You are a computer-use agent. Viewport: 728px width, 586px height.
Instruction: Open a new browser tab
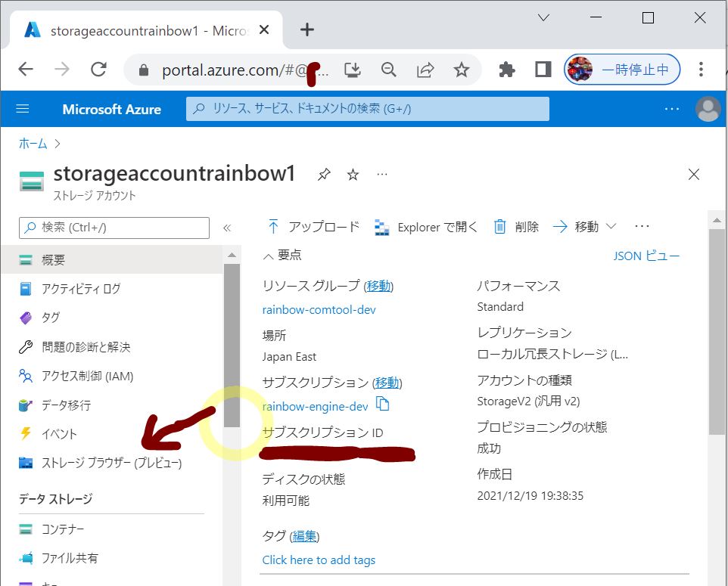tap(307, 30)
